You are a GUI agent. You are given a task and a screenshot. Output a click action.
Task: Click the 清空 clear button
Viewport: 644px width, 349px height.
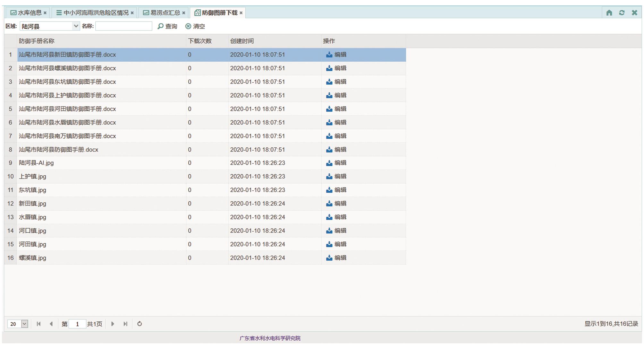195,26
